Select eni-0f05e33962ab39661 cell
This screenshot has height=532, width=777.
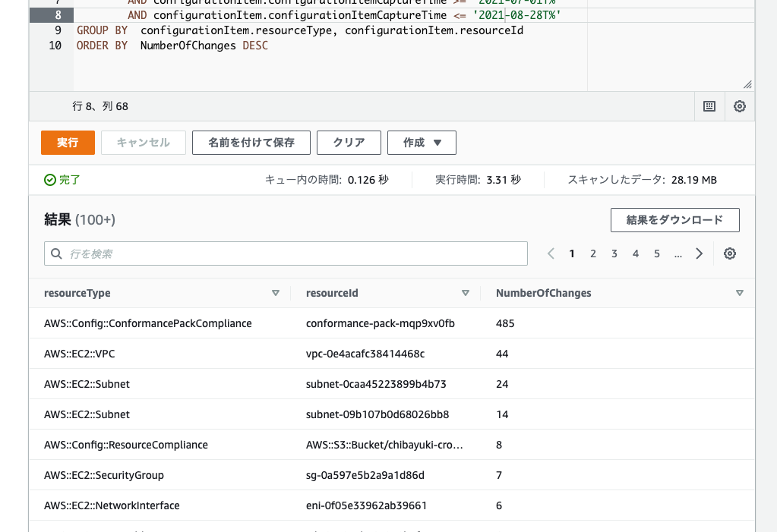pos(366,505)
